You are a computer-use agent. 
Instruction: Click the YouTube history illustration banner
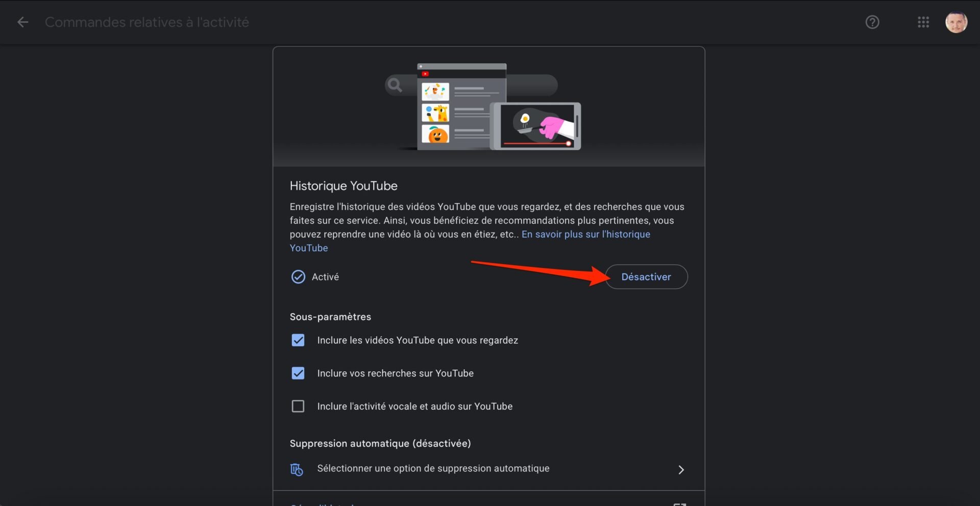tap(489, 107)
